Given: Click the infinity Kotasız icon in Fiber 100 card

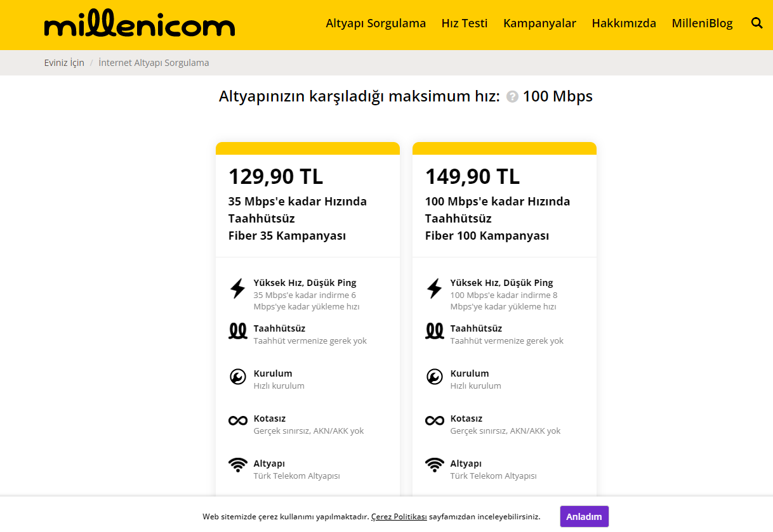Looking at the screenshot, I should pyautogui.click(x=435, y=420).
